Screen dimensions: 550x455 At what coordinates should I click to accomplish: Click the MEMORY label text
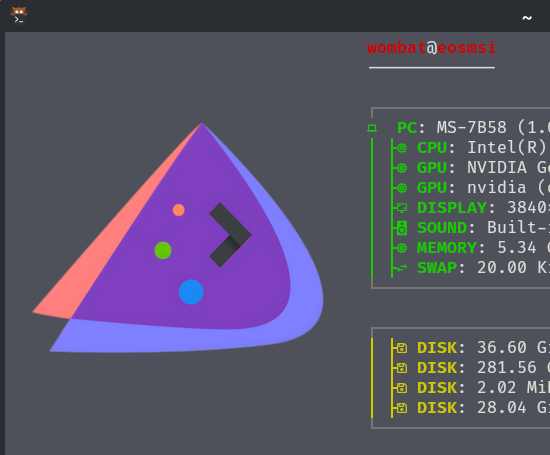click(447, 248)
